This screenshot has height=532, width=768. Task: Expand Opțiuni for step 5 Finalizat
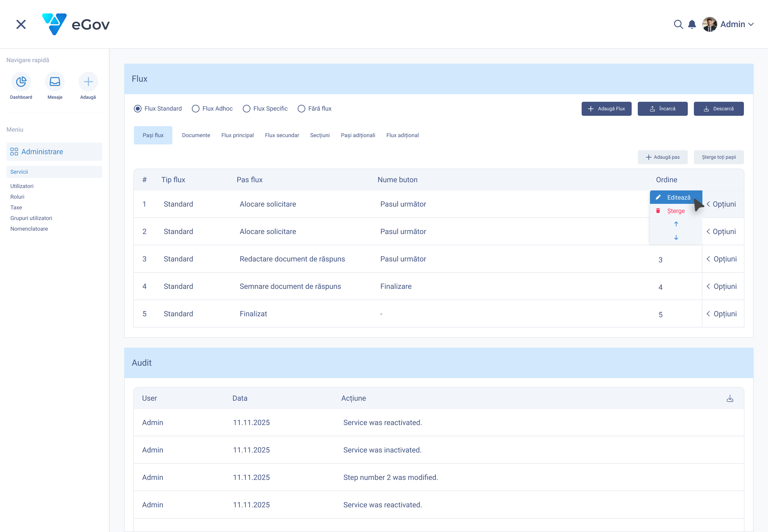pyautogui.click(x=721, y=314)
